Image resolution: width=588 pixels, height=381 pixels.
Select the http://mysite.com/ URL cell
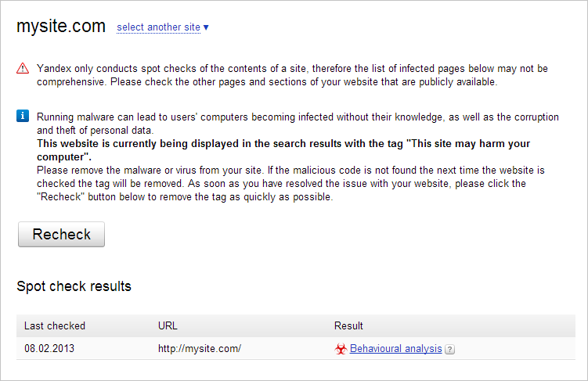tap(200, 348)
